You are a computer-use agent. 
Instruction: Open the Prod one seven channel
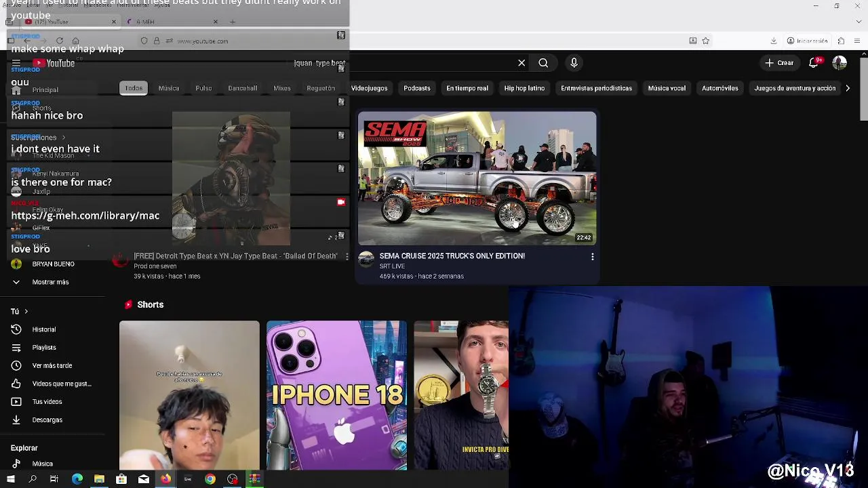(x=155, y=266)
